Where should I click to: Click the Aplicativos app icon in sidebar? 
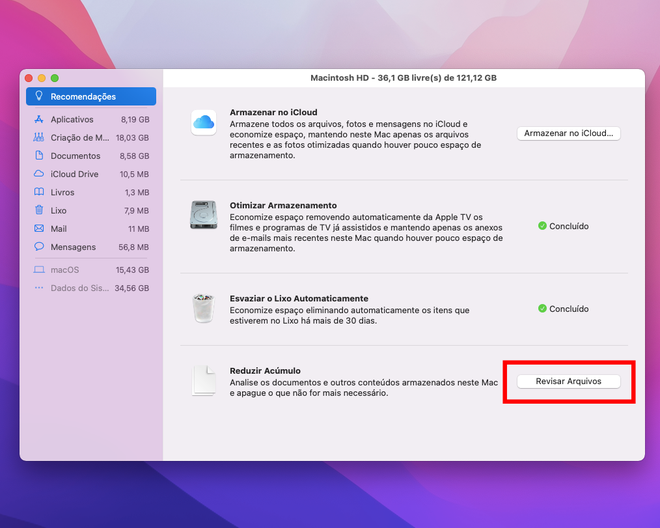(x=39, y=119)
